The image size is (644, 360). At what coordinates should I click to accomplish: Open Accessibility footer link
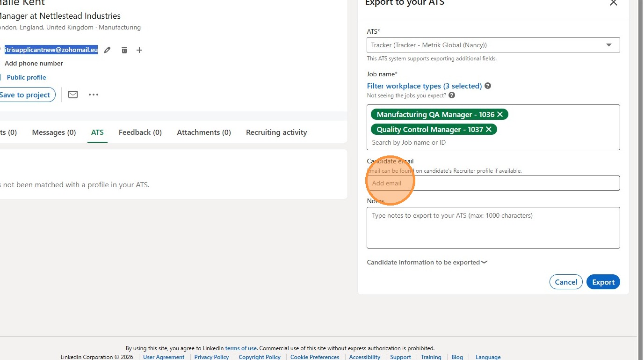[365, 357]
